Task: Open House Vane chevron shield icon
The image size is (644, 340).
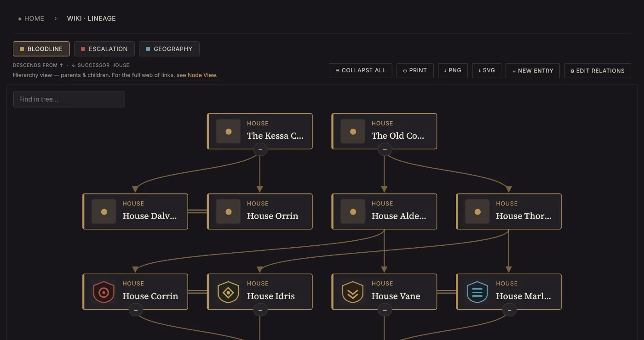Action: click(x=353, y=292)
